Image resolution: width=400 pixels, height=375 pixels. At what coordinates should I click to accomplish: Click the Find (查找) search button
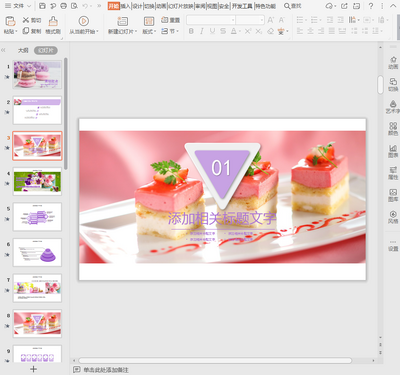pyautogui.click(x=293, y=6)
